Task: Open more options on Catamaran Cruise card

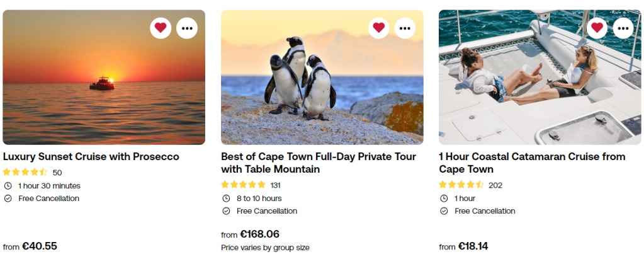Action: 623,28
